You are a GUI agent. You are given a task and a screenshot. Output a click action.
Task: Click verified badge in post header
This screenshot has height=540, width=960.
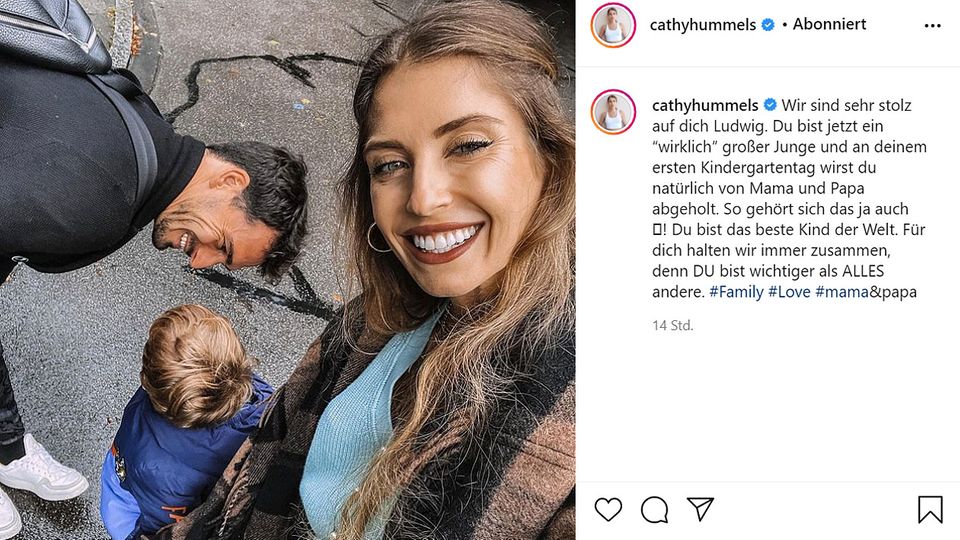[x=768, y=25]
